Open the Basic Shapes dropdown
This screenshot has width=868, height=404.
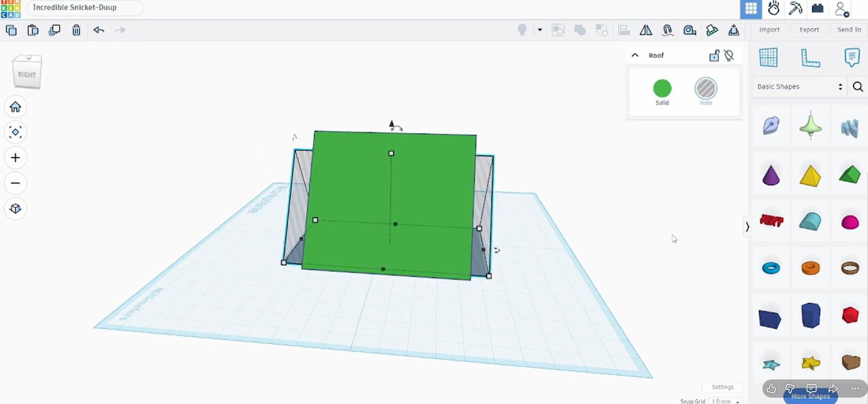799,87
